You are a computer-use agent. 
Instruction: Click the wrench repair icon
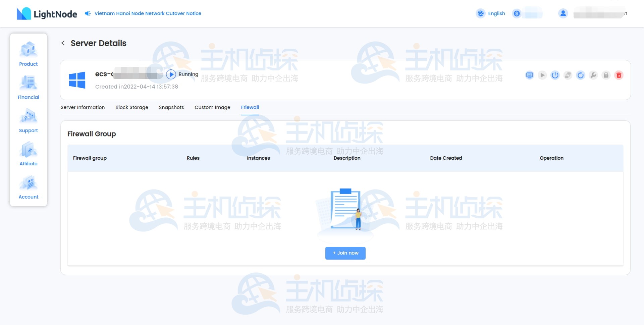[593, 75]
